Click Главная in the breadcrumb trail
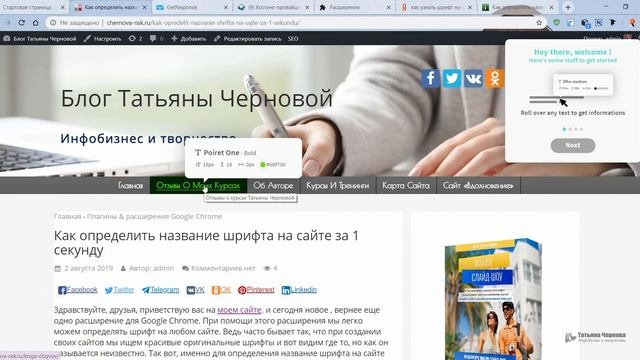Image resolution: width=640 pixels, height=360 pixels. (67, 216)
